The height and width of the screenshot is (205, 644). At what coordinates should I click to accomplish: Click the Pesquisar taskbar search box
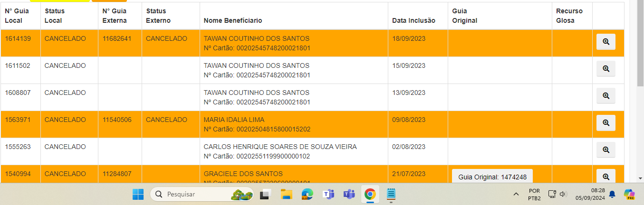pyautogui.click(x=202, y=194)
